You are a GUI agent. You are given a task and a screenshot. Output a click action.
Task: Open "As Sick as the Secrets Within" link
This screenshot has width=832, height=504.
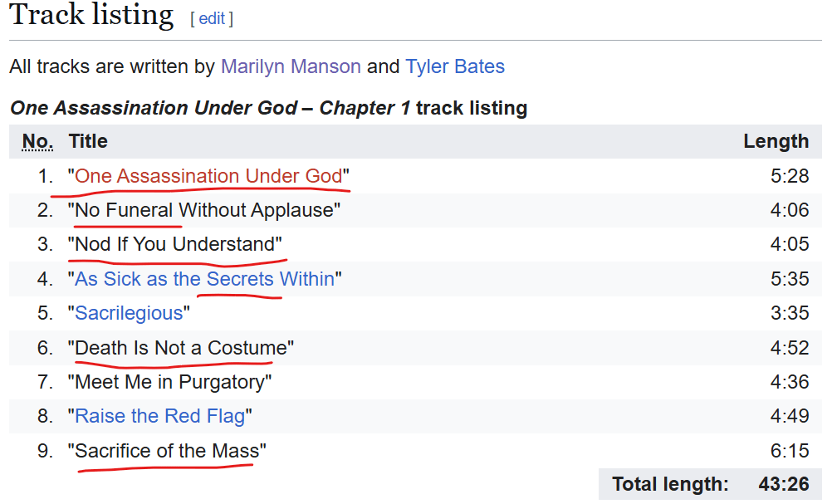(204, 279)
